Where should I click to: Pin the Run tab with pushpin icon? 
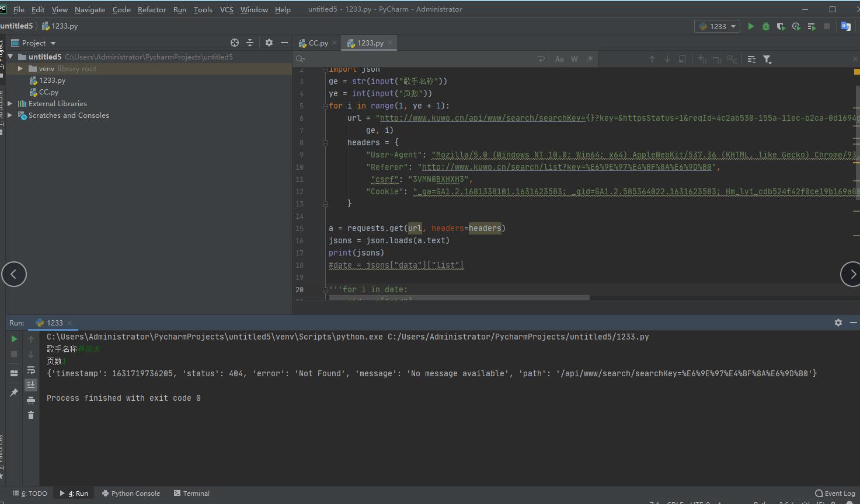[x=14, y=393]
